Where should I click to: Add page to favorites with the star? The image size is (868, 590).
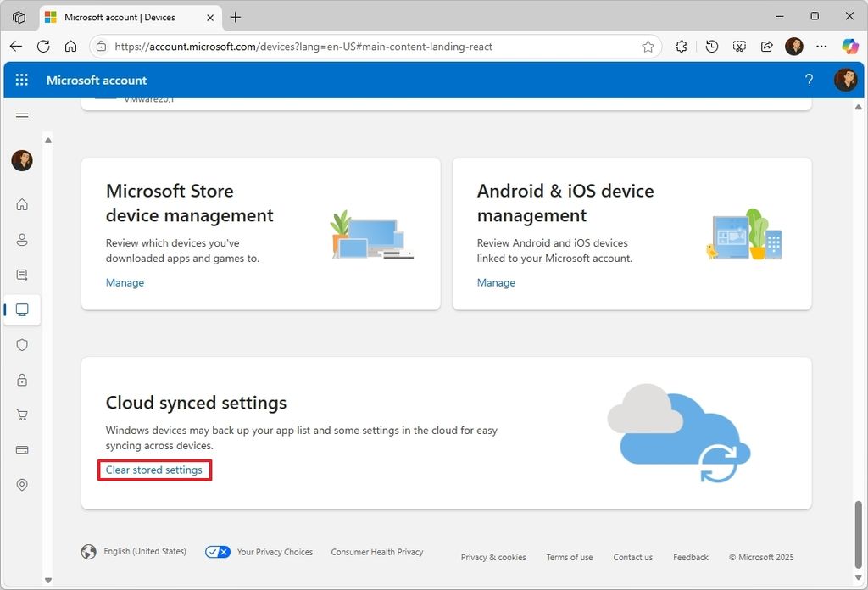click(648, 47)
